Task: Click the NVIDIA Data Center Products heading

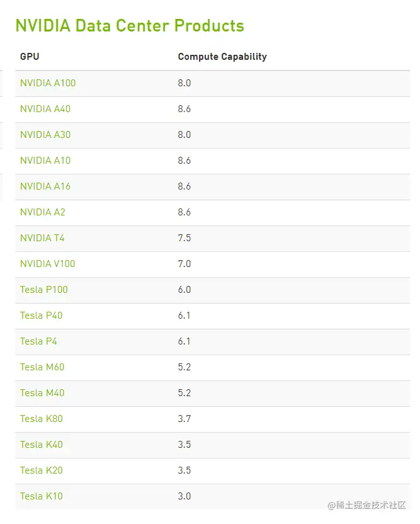Action: point(130,26)
